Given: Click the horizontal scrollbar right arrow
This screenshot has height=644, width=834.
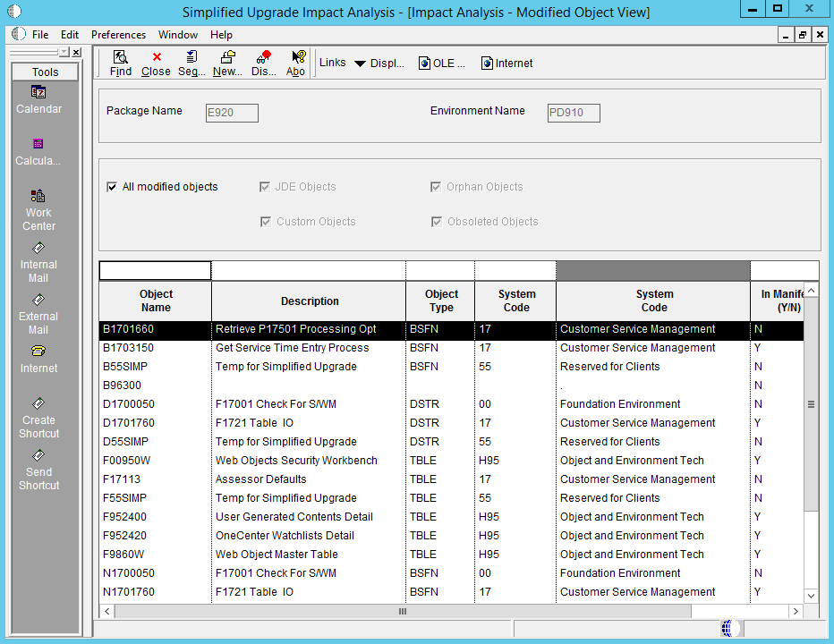Looking at the screenshot, I should pyautogui.click(x=796, y=612).
